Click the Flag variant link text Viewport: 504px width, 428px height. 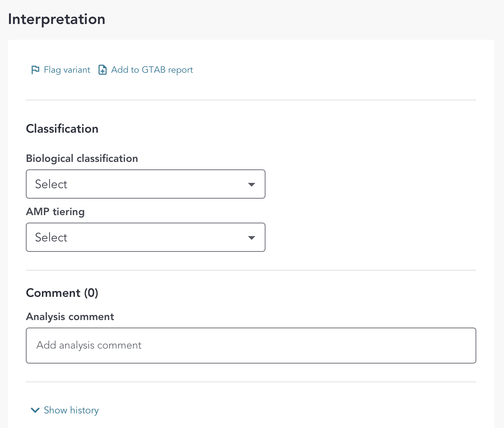click(x=67, y=70)
